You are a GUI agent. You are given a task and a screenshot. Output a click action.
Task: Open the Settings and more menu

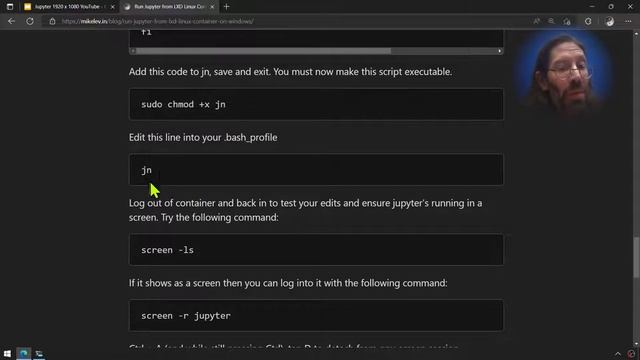pyautogui.click(x=628, y=21)
